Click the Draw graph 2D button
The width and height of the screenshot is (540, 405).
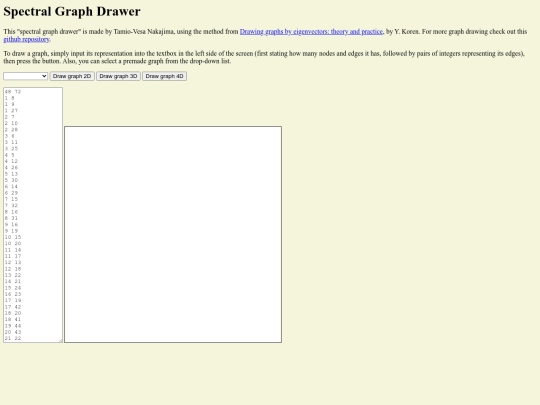click(x=72, y=76)
